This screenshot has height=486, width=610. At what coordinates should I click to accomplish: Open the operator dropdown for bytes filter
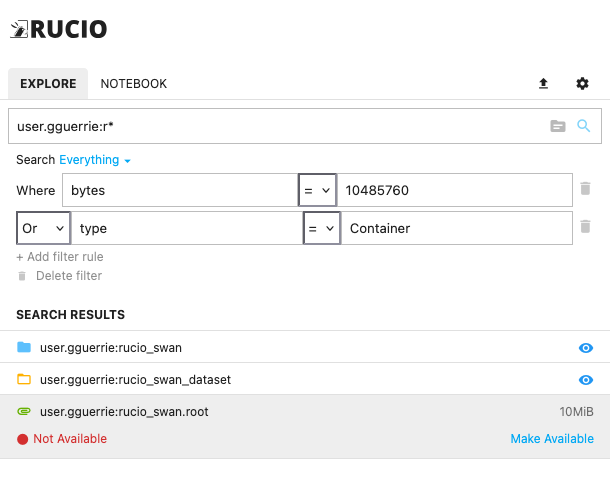click(316, 190)
